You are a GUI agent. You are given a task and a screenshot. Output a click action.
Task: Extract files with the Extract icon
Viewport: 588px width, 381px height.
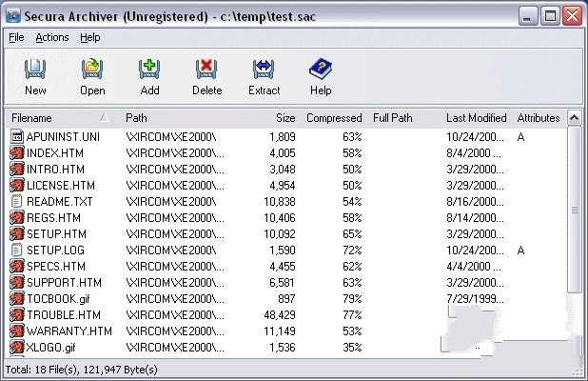click(x=264, y=70)
